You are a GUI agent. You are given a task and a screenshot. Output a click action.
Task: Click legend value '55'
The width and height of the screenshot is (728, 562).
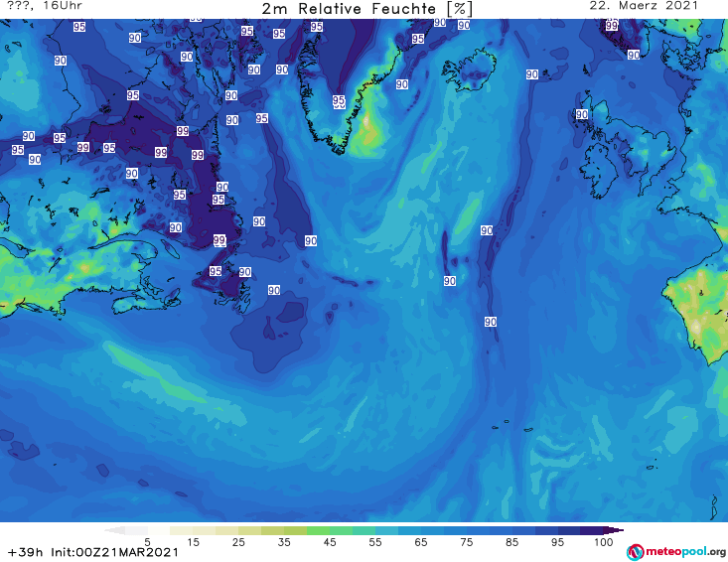point(375,542)
